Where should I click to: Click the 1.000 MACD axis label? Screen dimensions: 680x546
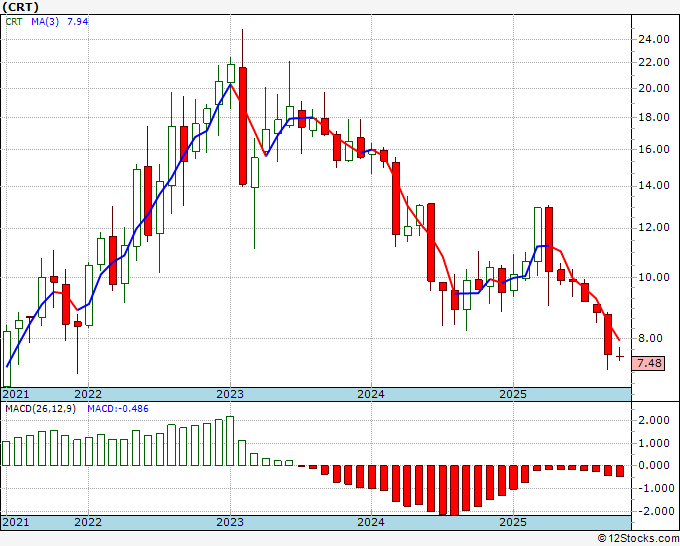654,443
